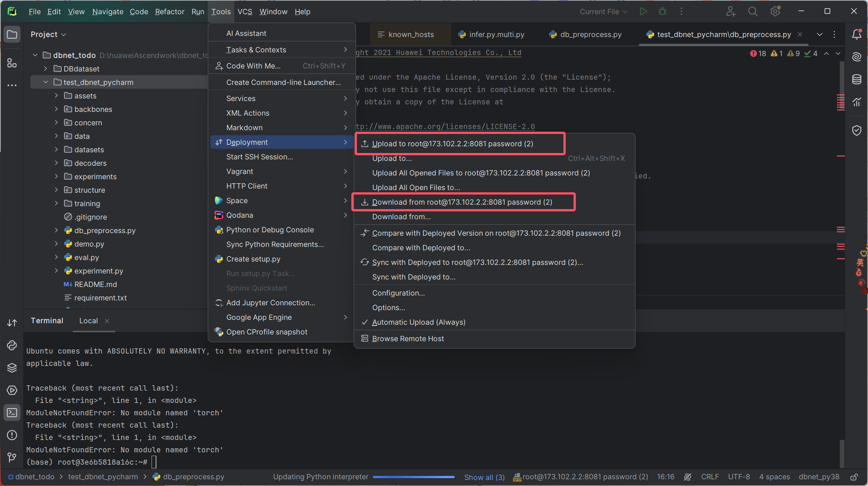Open the Python Packages tool window icon
Screen dimensions: 868x486
coord(12,368)
